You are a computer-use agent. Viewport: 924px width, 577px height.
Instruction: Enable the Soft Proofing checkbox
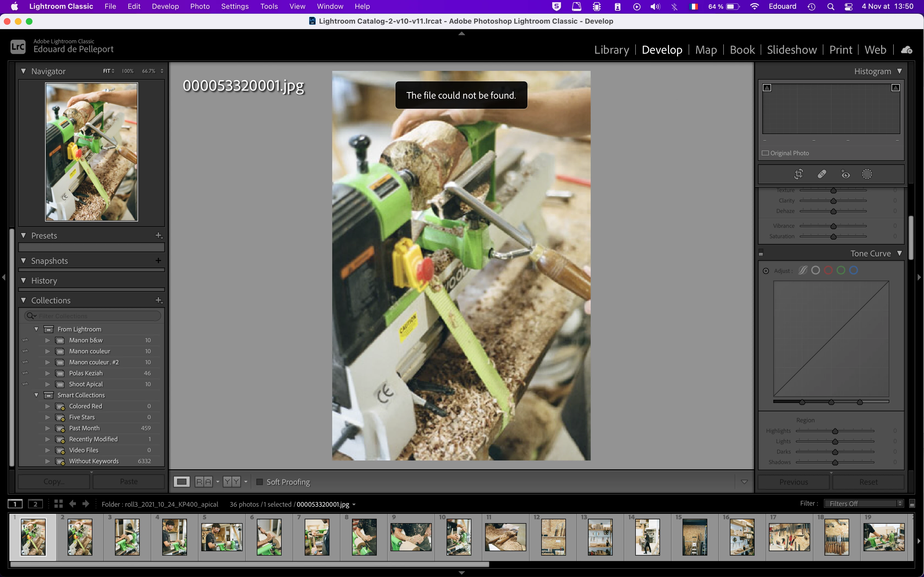tap(260, 482)
